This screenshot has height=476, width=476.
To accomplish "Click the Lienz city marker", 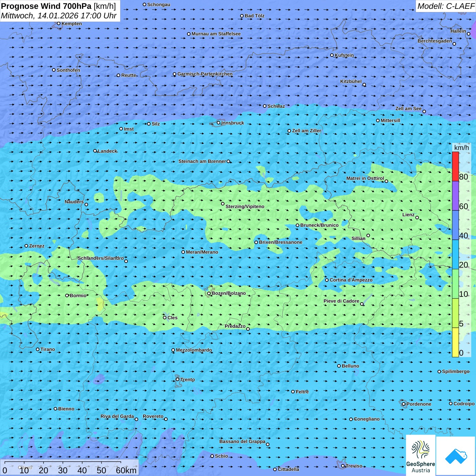I will pos(417,218).
